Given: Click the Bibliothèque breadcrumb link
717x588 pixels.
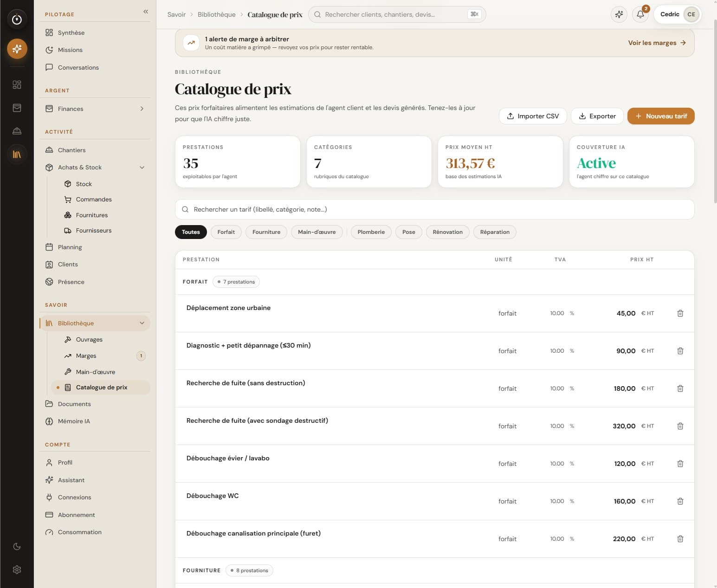Looking at the screenshot, I should [x=217, y=14].
